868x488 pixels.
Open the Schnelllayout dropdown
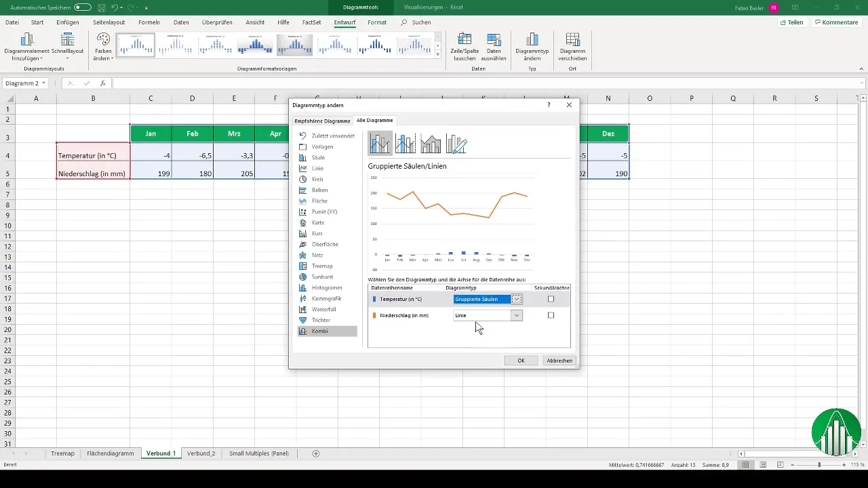pyautogui.click(x=67, y=47)
